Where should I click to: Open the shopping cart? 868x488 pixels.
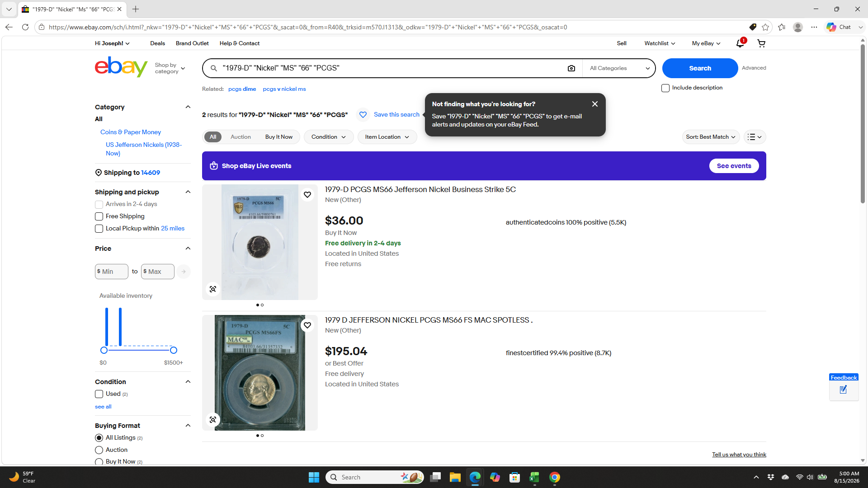(x=761, y=43)
